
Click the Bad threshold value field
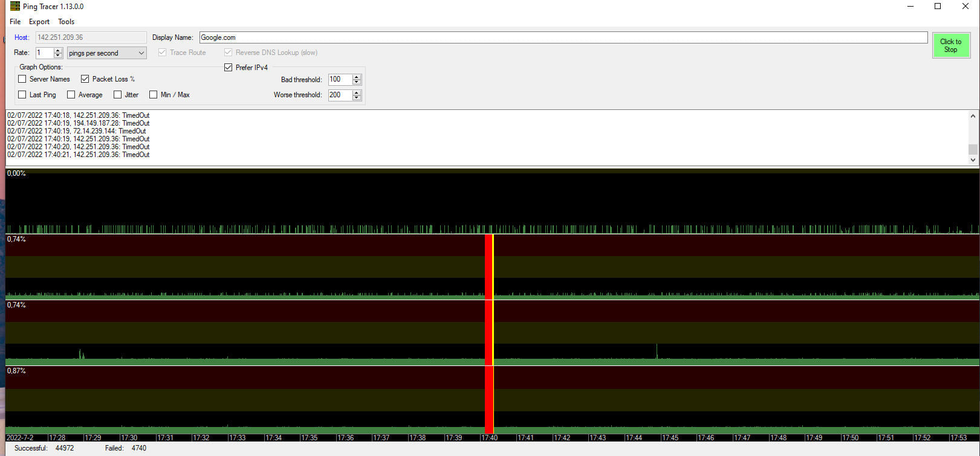coord(340,80)
